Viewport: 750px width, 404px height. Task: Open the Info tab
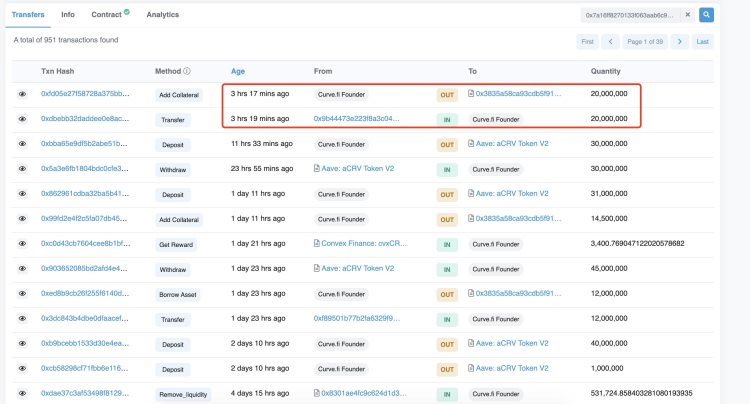coord(68,15)
